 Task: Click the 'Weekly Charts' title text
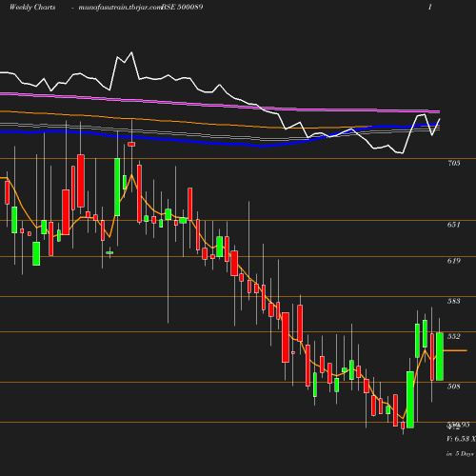click(32, 7)
